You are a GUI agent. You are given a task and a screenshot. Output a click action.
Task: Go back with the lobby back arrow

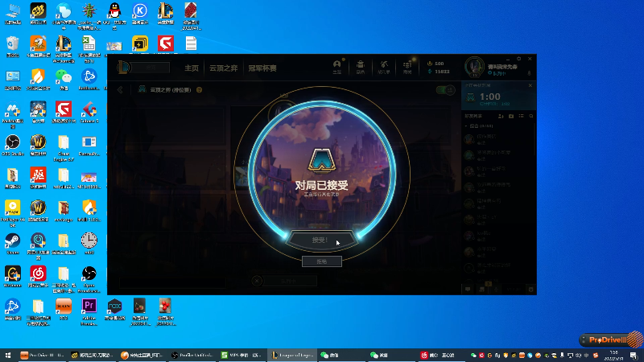(x=120, y=90)
